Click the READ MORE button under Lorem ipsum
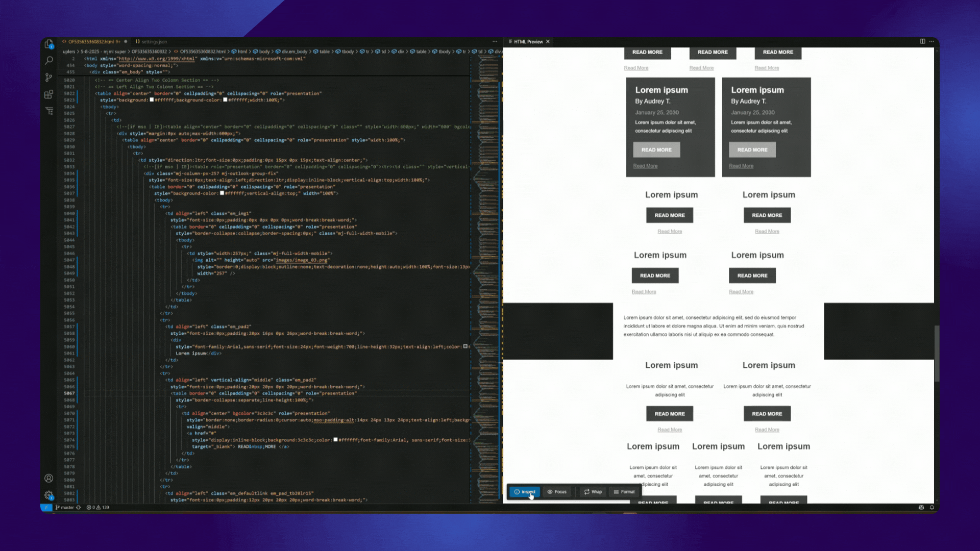Viewport: 980px width, 551px height. tap(670, 215)
